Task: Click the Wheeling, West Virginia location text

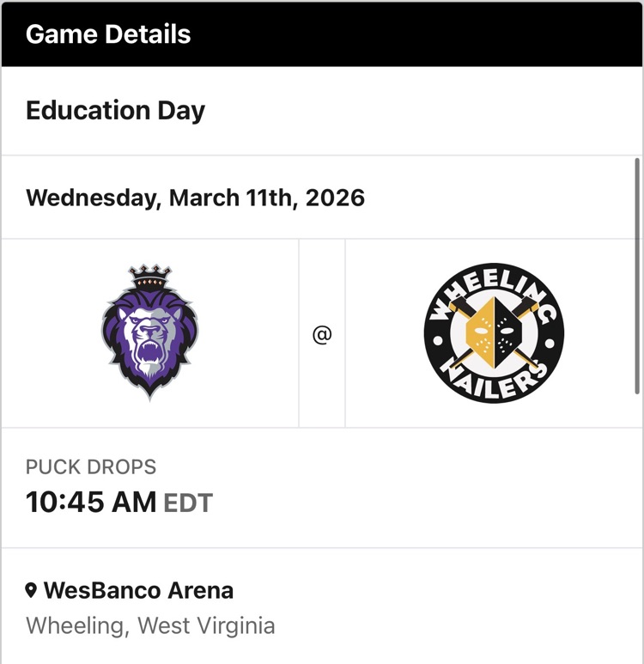Action: (x=150, y=625)
